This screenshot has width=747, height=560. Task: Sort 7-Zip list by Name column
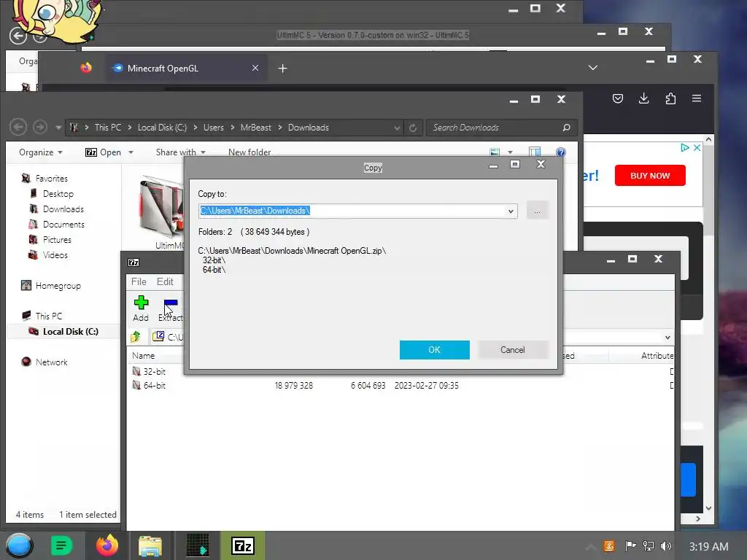[x=144, y=355]
